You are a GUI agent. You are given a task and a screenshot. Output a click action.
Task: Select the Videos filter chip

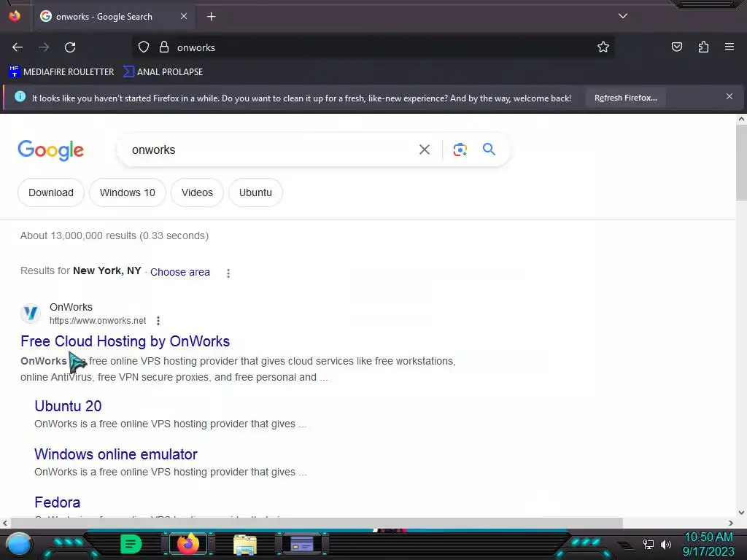coord(197,192)
